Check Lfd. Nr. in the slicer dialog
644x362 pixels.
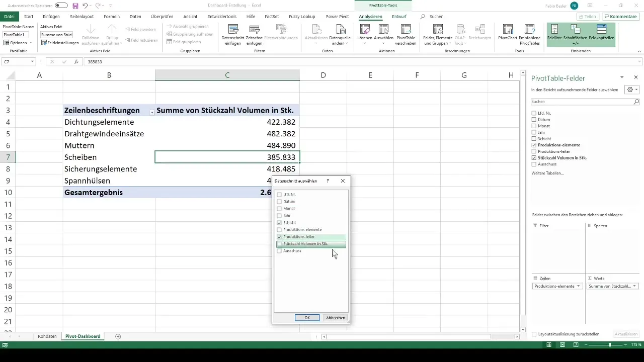pyautogui.click(x=279, y=194)
